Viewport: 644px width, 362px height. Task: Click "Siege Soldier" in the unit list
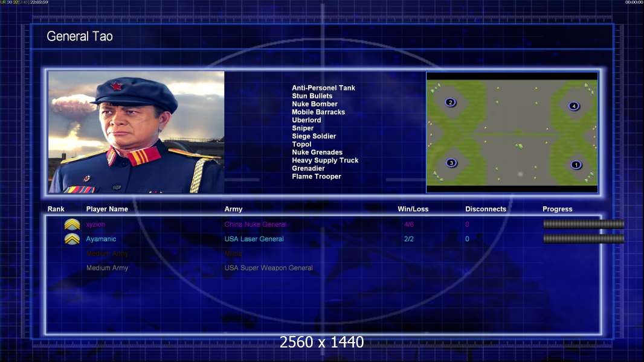314,136
